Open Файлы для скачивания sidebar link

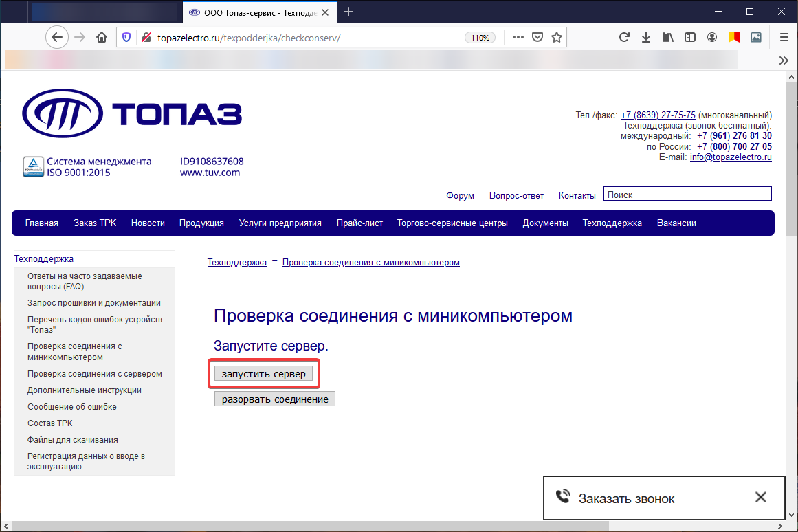click(x=73, y=440)
